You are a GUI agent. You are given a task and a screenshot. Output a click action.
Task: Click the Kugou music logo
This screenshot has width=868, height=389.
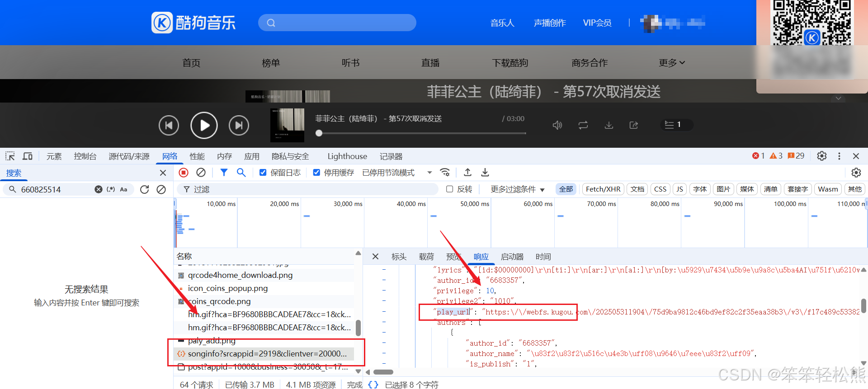tap(193, 23)
